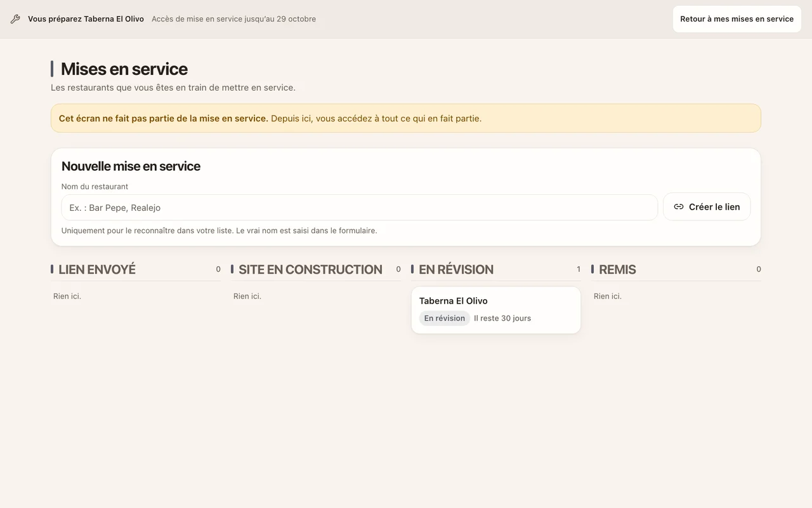Click the En révision status badge
812x508 pixels.
pos(445,318)
